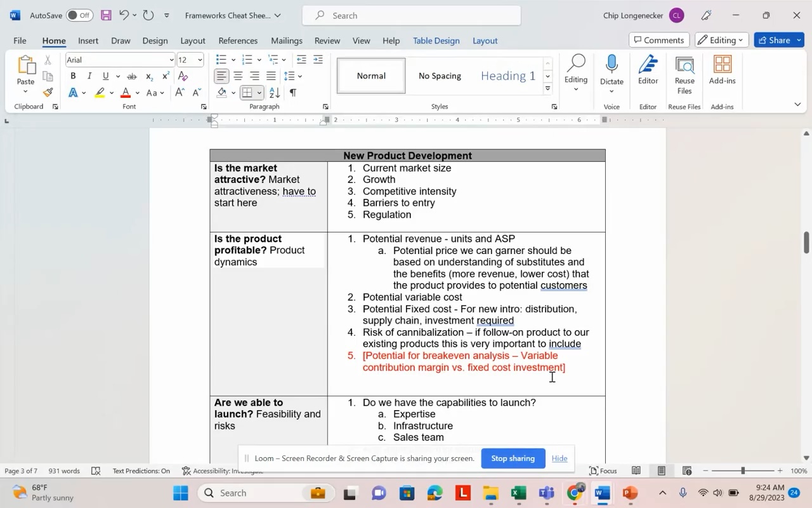The height and width of the screenshot is (508, 812).
Task: Switch to the Draw tab
Action: tap(121, 41)
